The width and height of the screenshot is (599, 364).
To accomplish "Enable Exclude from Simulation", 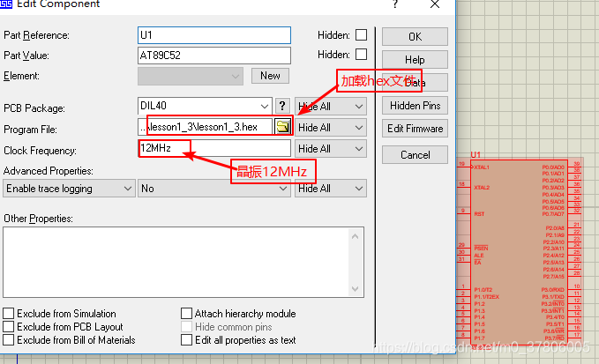I will (x=9, y=314).
